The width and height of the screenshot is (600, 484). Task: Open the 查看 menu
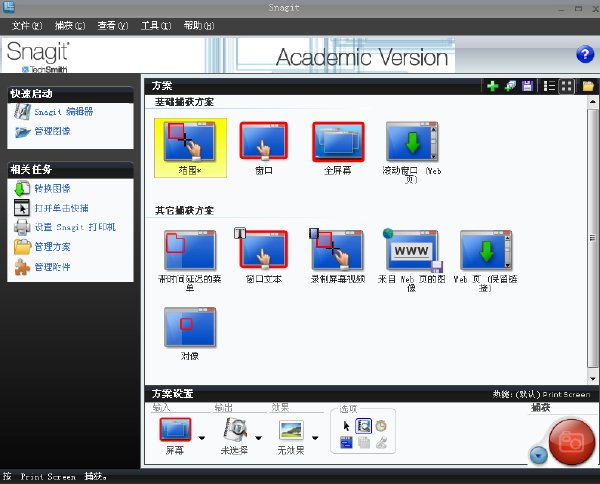112,26
